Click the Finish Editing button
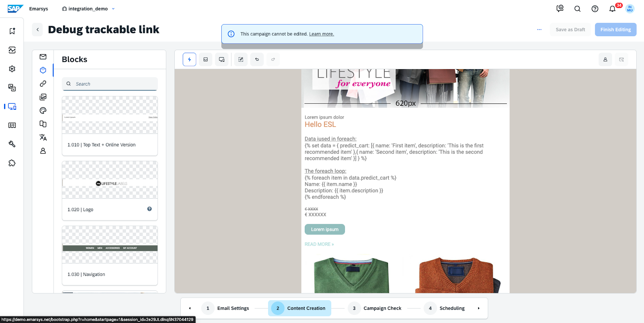This screenshot has width=644, height=323. [616, 29]
